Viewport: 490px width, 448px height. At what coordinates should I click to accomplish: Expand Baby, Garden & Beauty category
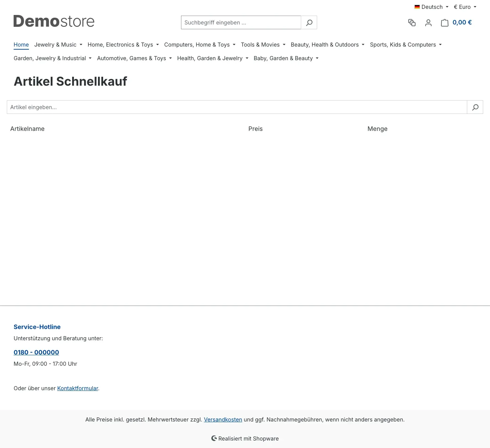[286, 58]
